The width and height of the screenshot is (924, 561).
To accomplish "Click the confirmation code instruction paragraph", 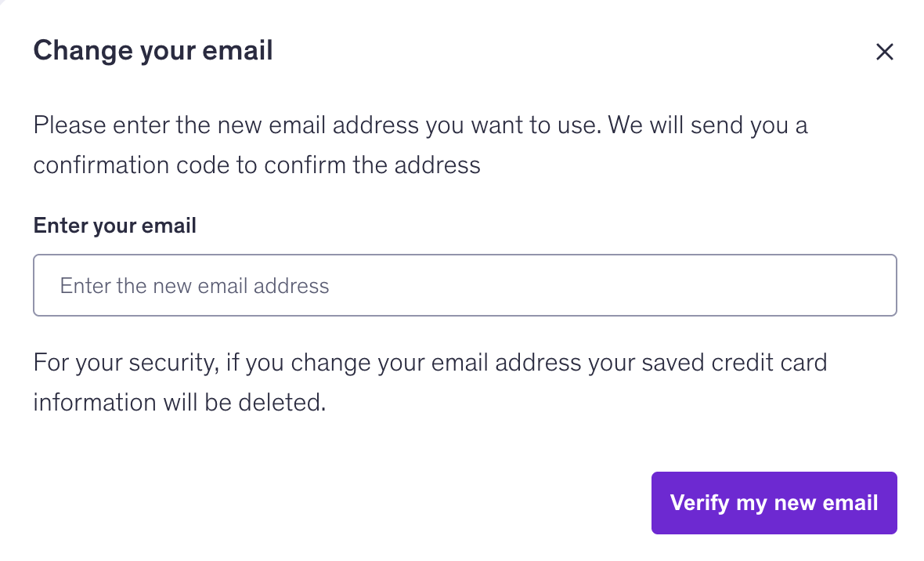I will pyautogui.click(x=420, y=145).
